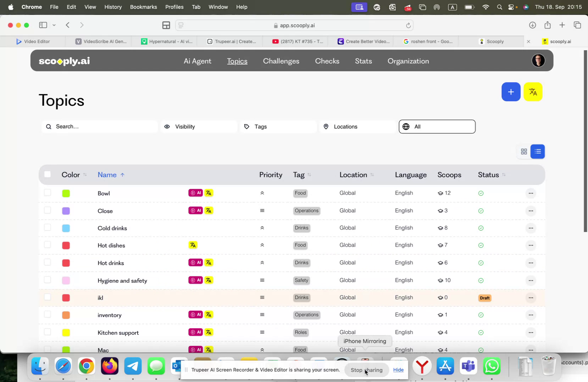
Task: Select the list view icon
Action: tap(538, 151)
